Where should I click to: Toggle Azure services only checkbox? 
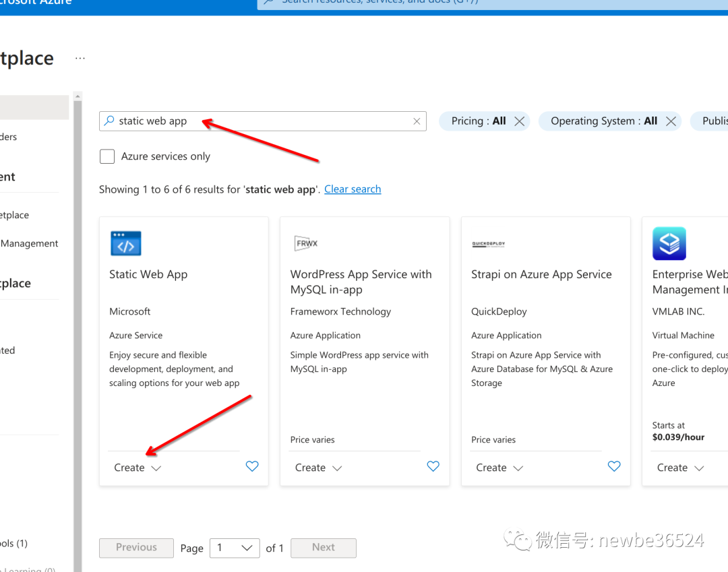tap(107, 156)
